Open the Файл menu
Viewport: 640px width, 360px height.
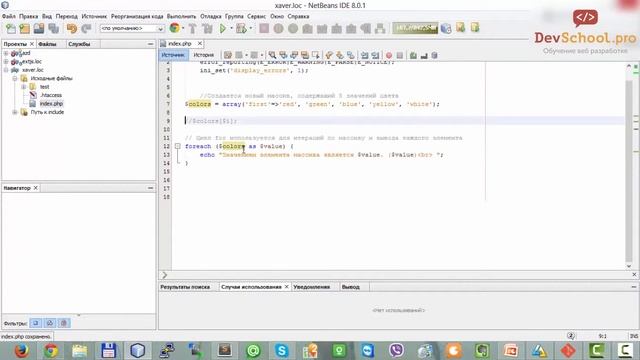[9, 16]
